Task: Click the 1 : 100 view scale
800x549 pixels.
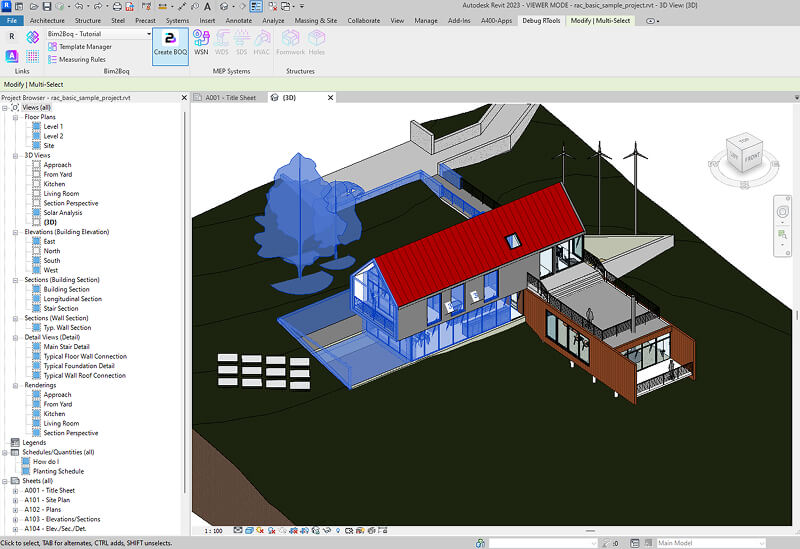Action: pyautogui.click(x=213, y=531)
